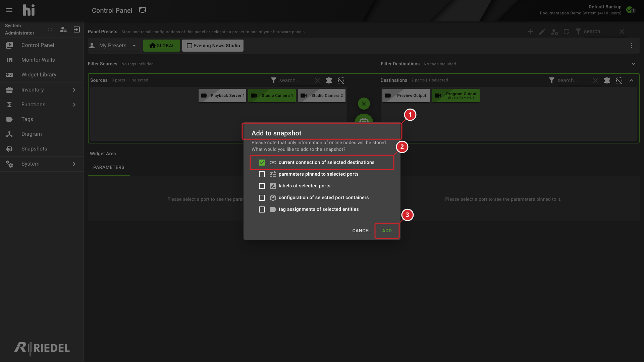Check configuration of selected port containers

click(262, 198)
